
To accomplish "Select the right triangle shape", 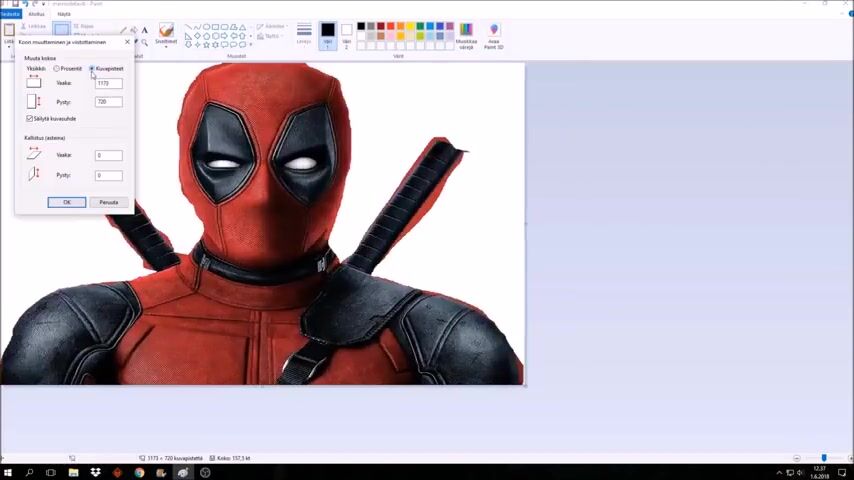I will 188,36.
